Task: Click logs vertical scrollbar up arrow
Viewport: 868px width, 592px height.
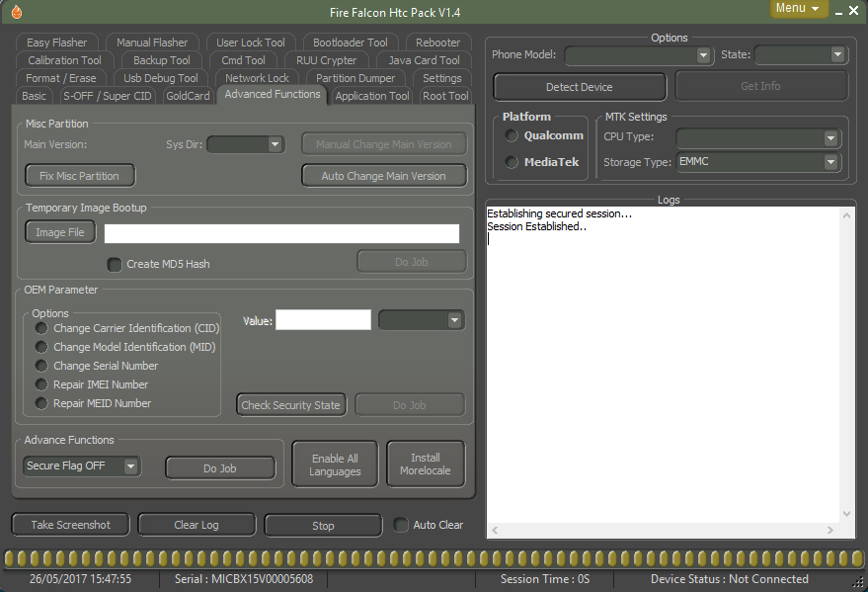Action: 846,215
